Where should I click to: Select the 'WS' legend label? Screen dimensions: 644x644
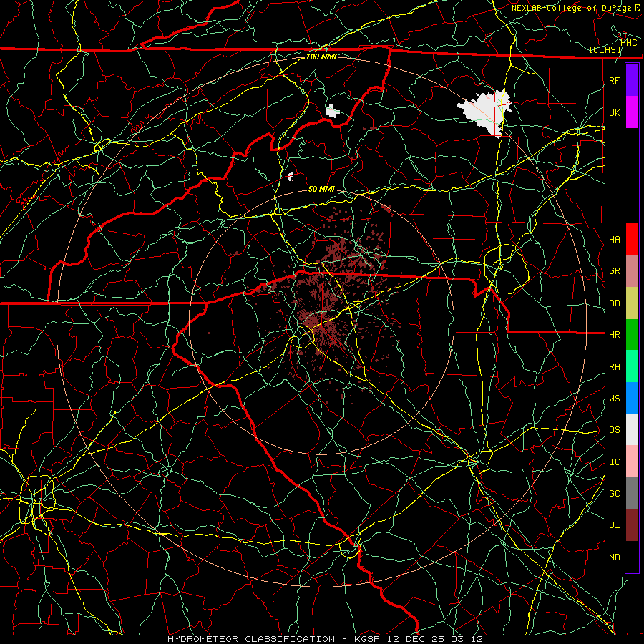click(614, 399)
